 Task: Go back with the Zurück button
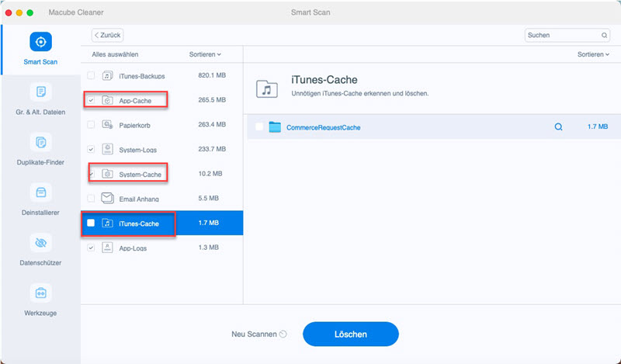tap(107, 35)
